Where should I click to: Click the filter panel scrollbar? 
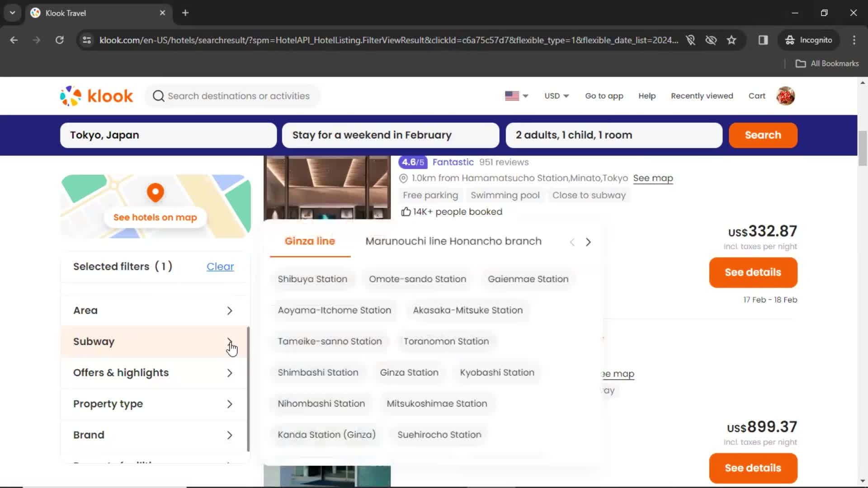point(248,389)
